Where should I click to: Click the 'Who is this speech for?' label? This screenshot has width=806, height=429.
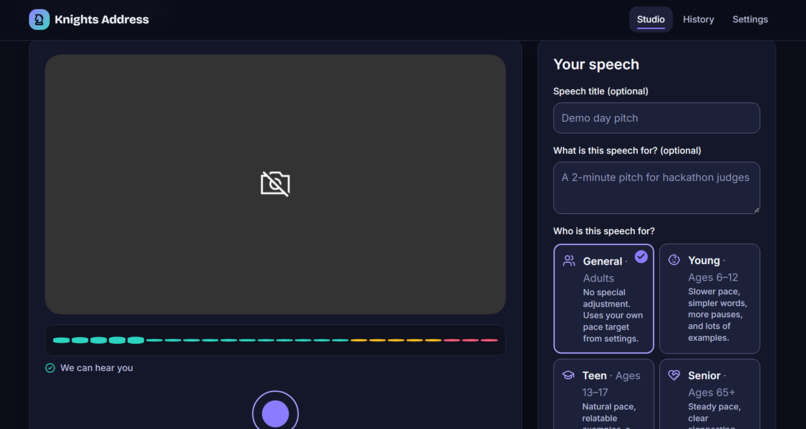(x=604, y=231)
